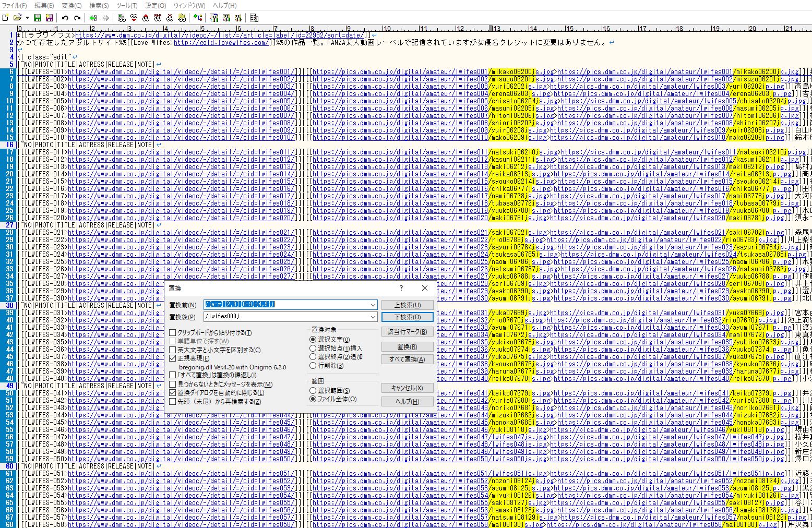Open common settings tools icon
Image resolution: width=812 pixels, height=528 pixels.
[238, 18]
